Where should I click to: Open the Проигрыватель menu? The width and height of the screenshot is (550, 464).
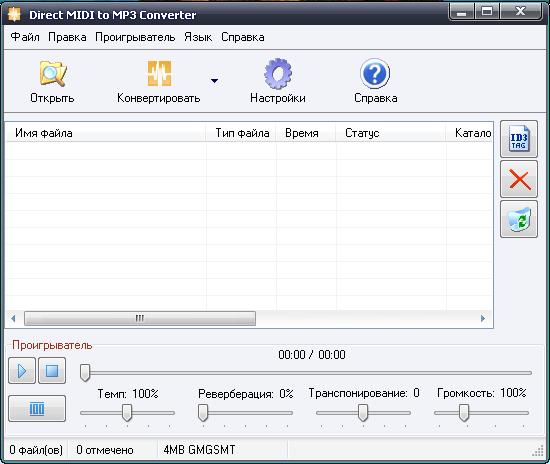[135, 37]
